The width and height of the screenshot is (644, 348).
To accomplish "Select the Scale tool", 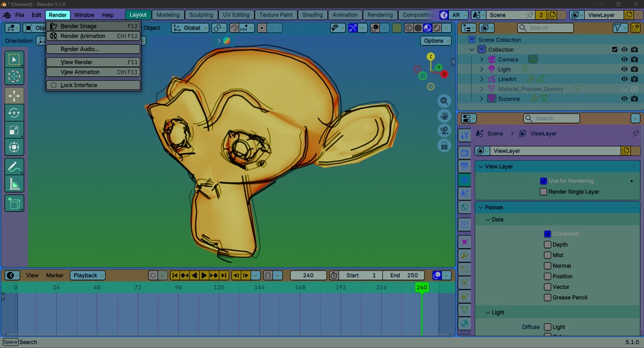I will coord(14,130).
